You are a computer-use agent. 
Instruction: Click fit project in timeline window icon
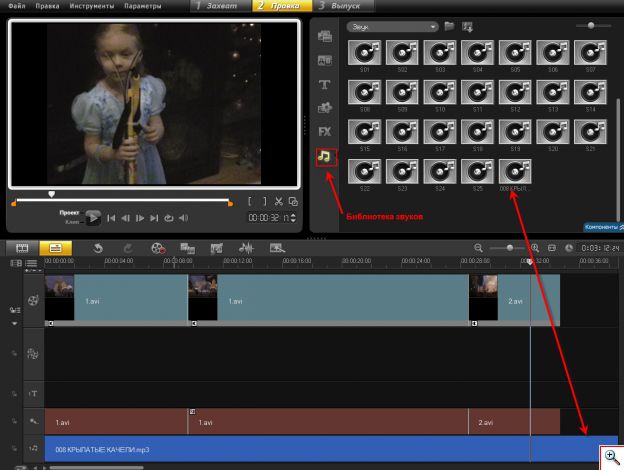pos(552,248)
